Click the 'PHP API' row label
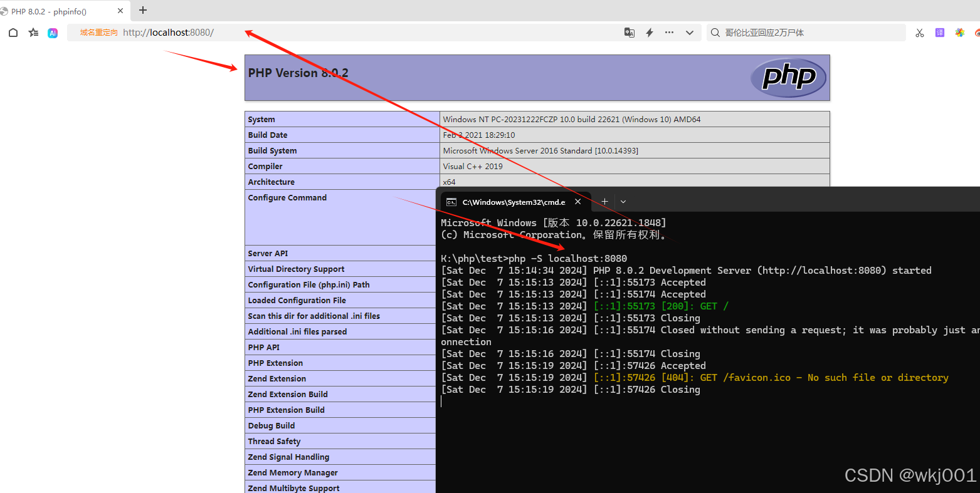This screenshot has width=980, height=493. coord(263,348)
